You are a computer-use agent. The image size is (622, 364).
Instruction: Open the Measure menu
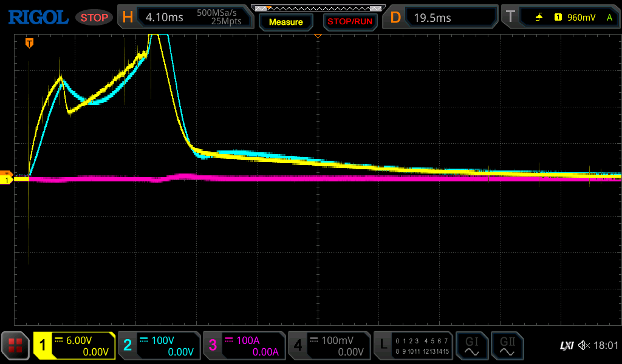(x=285, y=22)
